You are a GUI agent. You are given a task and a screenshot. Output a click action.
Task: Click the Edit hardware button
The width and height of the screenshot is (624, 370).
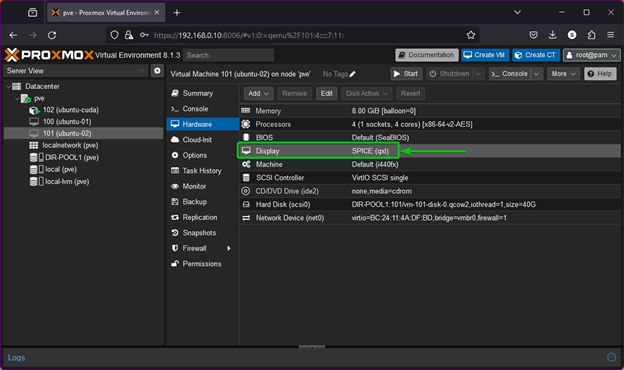(326, 93)
